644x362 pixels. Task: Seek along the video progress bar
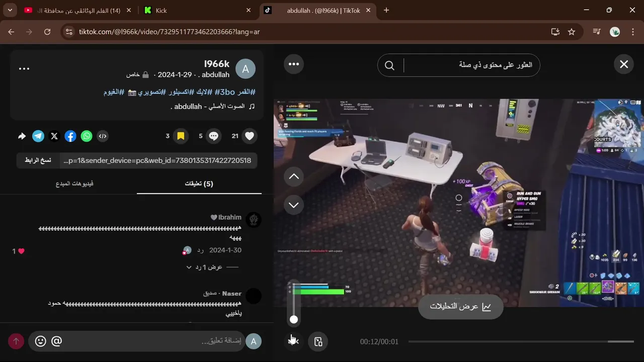pos(521,342)
